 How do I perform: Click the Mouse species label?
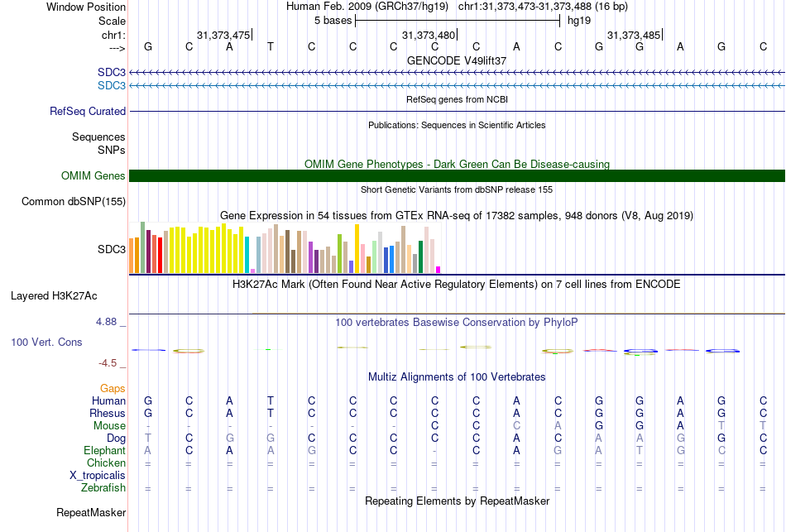pyautogui.click(x=109, y=426)
